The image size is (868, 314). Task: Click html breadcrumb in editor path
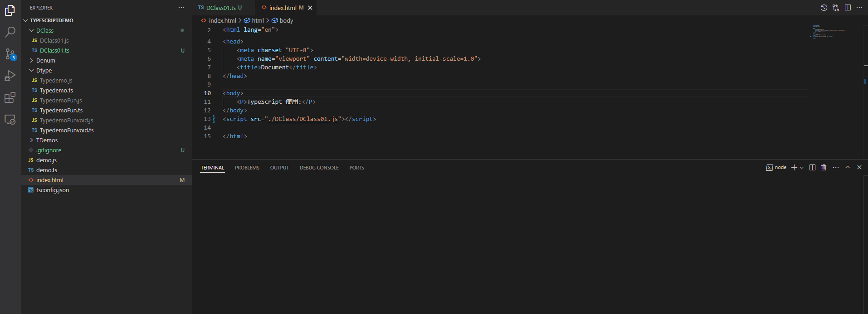click(258, 20)
